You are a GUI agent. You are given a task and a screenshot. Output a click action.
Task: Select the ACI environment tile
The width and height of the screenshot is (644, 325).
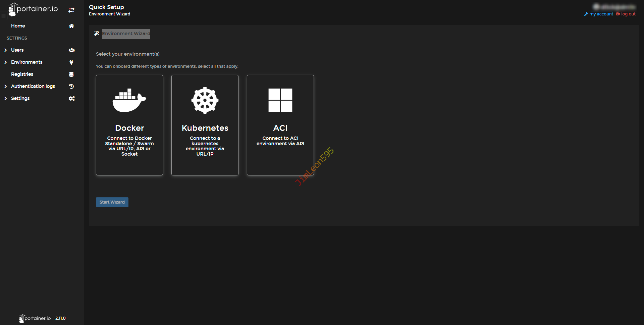point(280,125)
